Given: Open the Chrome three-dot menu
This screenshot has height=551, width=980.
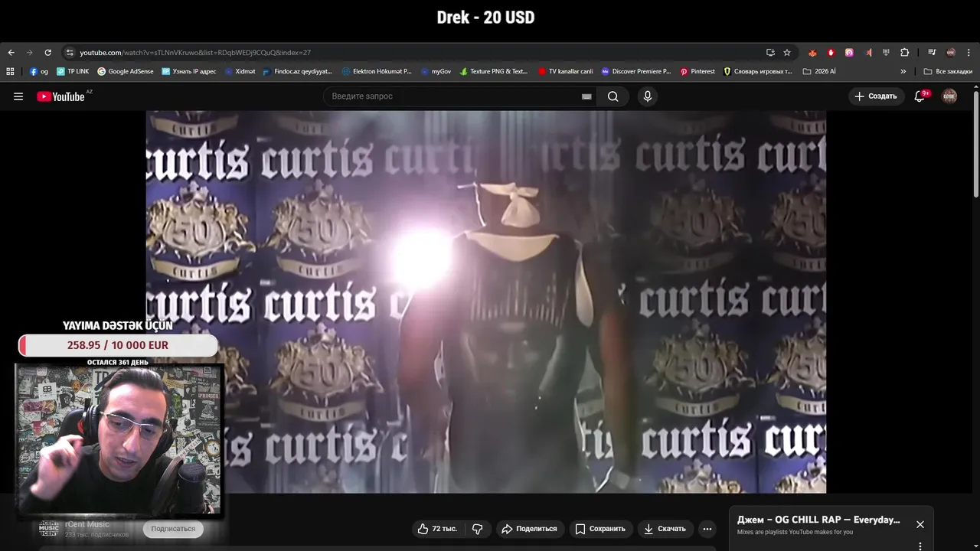Looking at the screenshot, I should pos(969,53).
